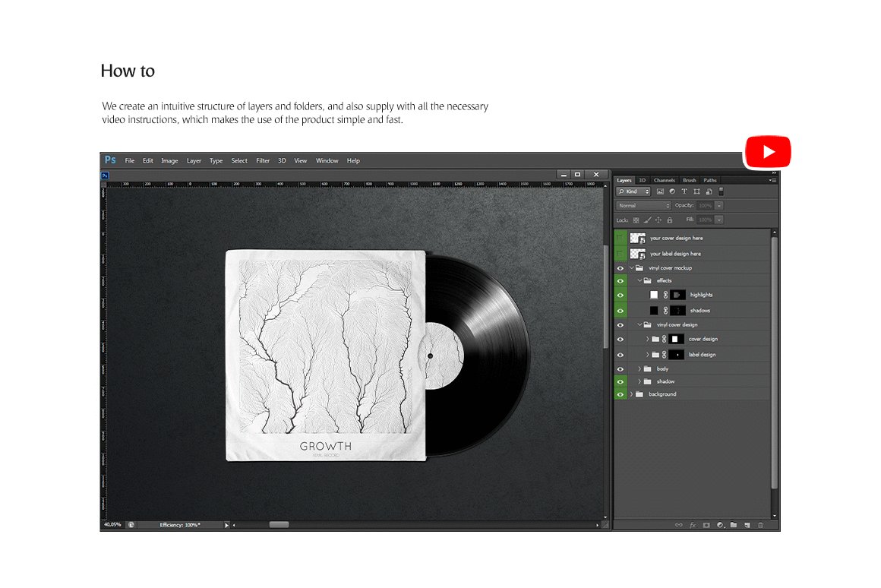
Task: Collapse the 'effects' group chevron
Action: [639, 280]
